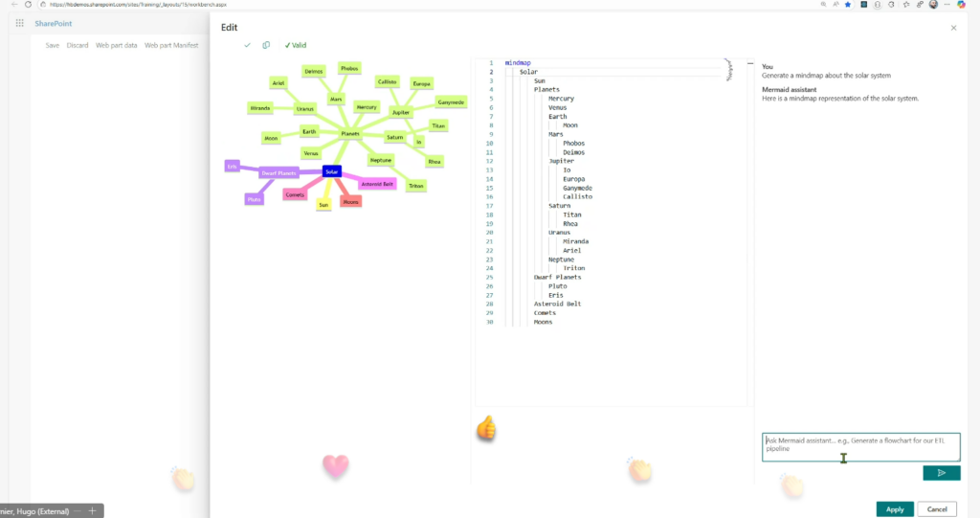Click 'Dwarf Planets' on code line 25
The width and height of the screenshot is (980, 518).
(x=558, y=277)
